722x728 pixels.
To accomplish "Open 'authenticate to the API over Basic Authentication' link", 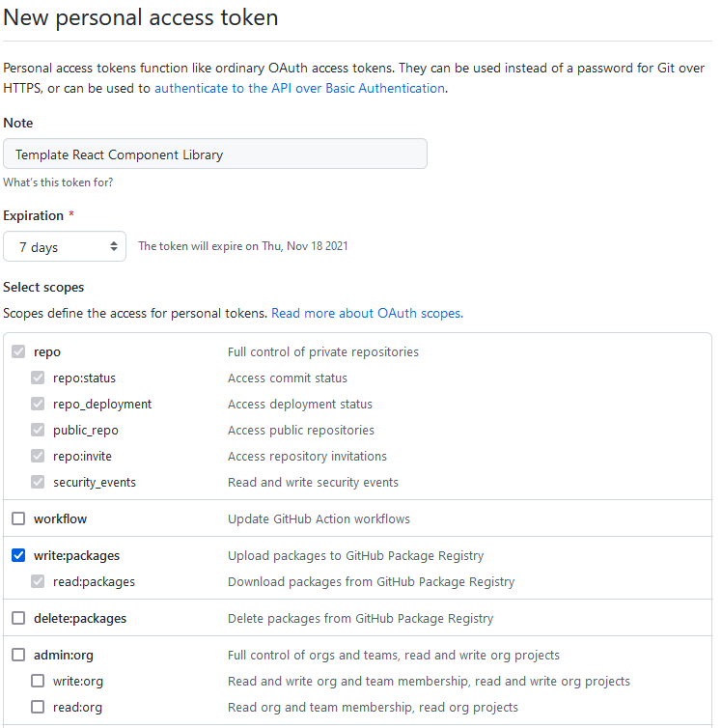I will [299, 88].
